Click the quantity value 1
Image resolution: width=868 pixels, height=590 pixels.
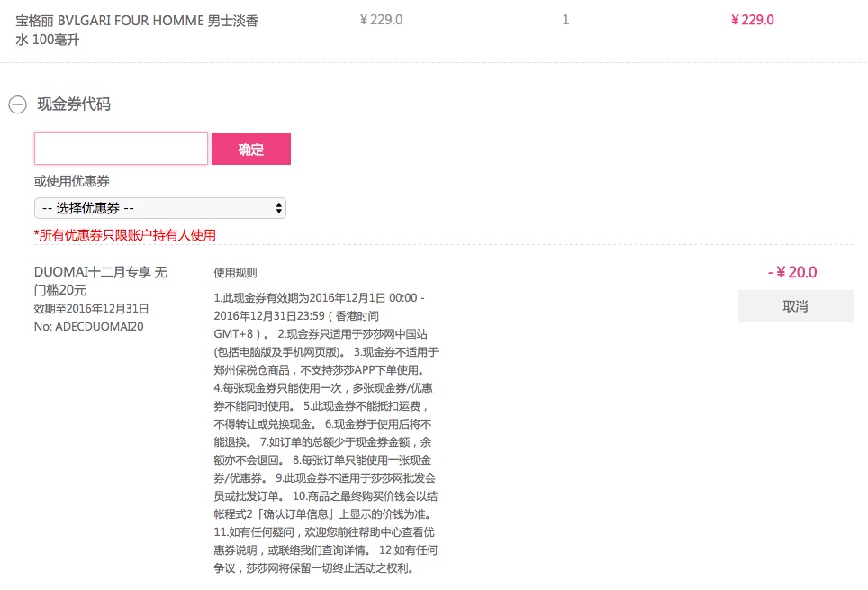coord(565,20)
